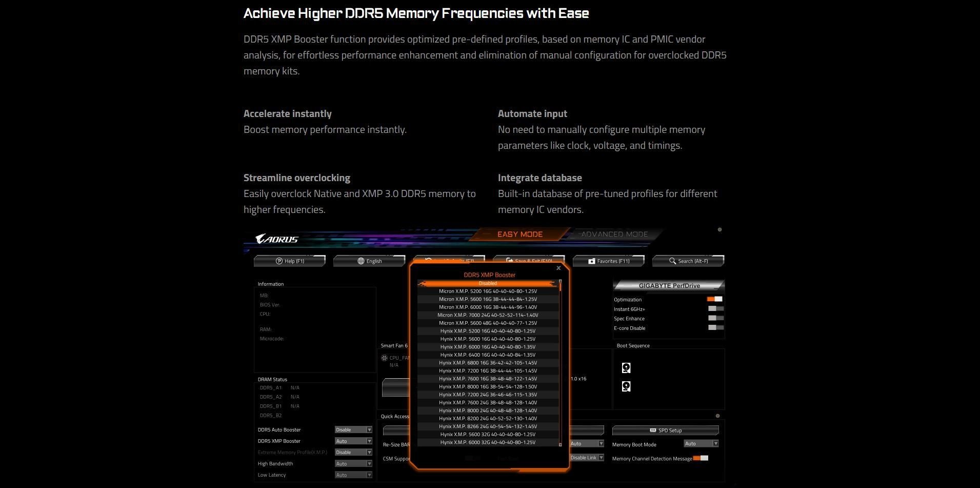The height and width of the screenshot is (488, 980).
Task: Open the Memory Boot Mode dropdown
Action: coord(701,443)
